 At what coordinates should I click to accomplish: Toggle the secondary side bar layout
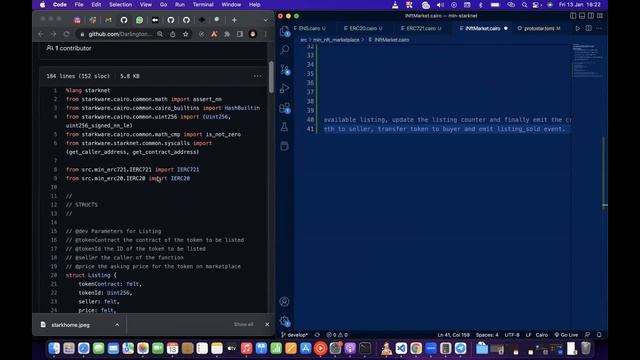[x=591, y=16]
